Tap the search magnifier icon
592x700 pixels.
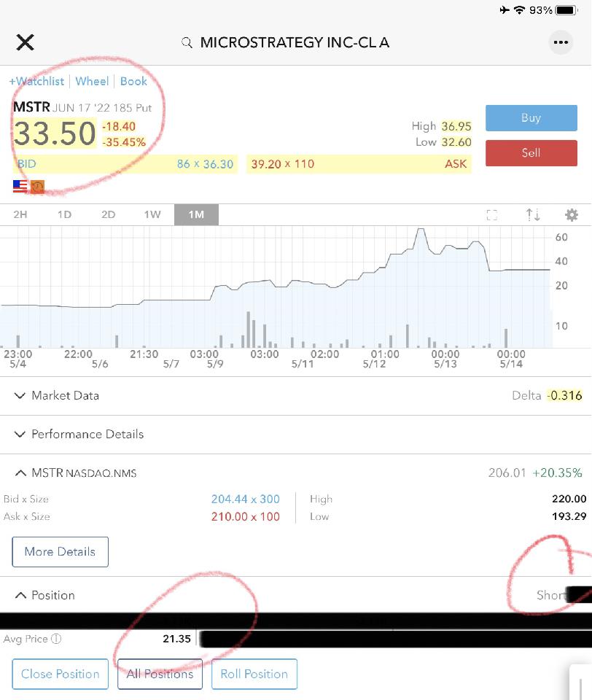[187, 43]
